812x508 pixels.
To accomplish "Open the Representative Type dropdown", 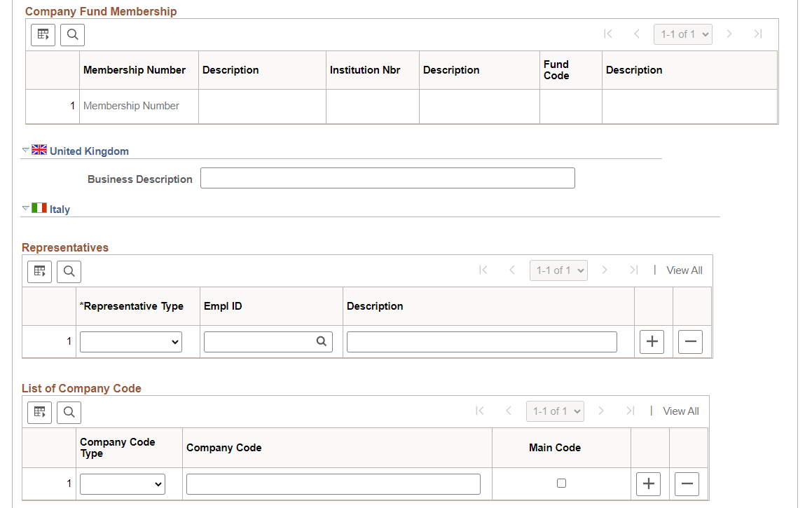I will (x=130, y=341).
